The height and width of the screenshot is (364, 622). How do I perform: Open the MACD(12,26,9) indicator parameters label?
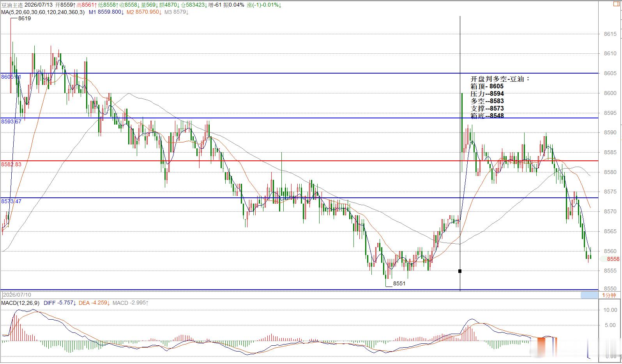click(20, 302)
